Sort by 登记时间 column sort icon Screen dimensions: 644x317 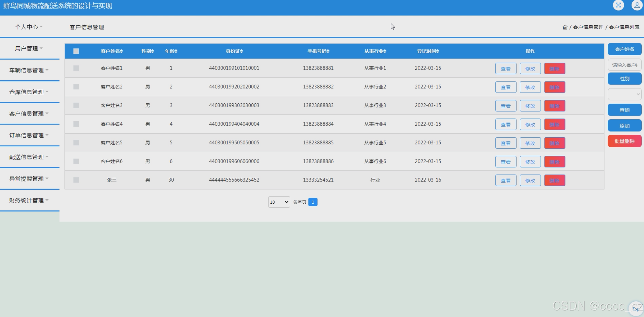pyautogui.click(x=438, y=51)
